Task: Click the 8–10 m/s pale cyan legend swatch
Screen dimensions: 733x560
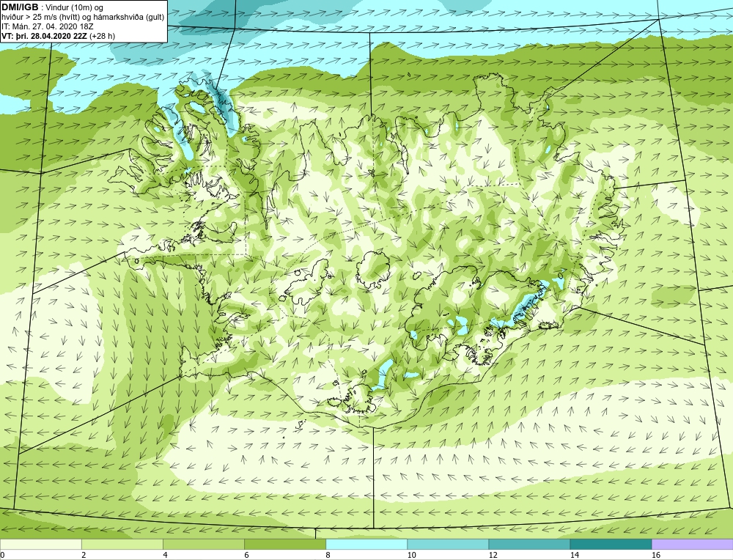Action: pos(366,544)
